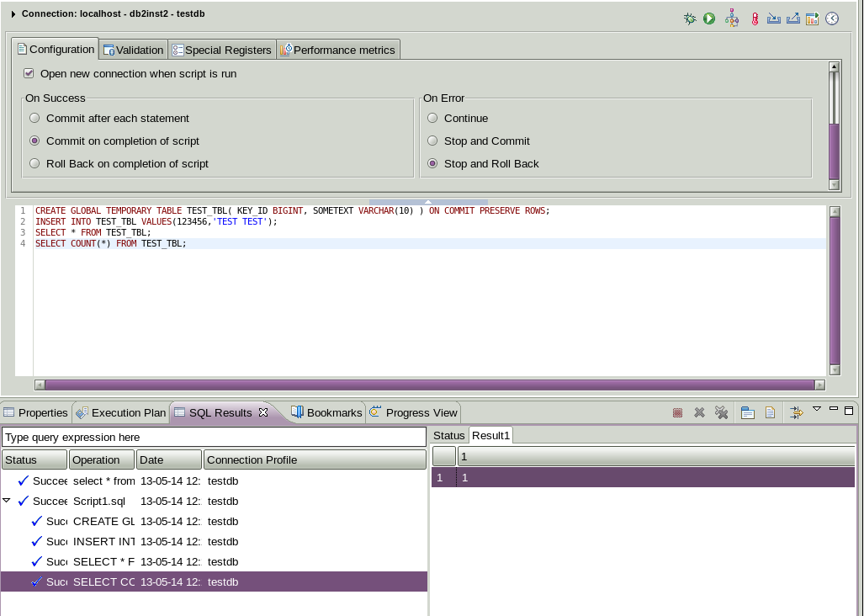Viewport: 864px width, 616px height.
Task: Run the SQL script with the green play icon
Action: click(x=709, y=18)
